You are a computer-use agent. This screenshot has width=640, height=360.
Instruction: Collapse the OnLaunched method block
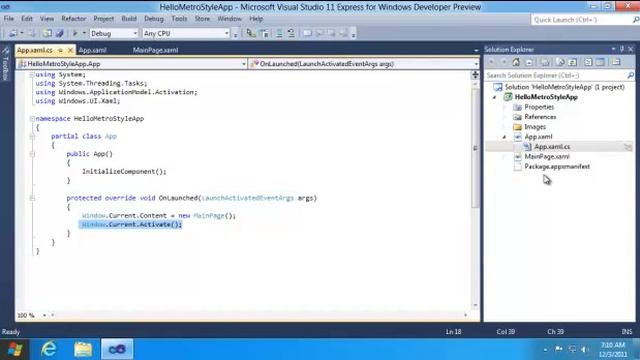[x=32, y=198]
